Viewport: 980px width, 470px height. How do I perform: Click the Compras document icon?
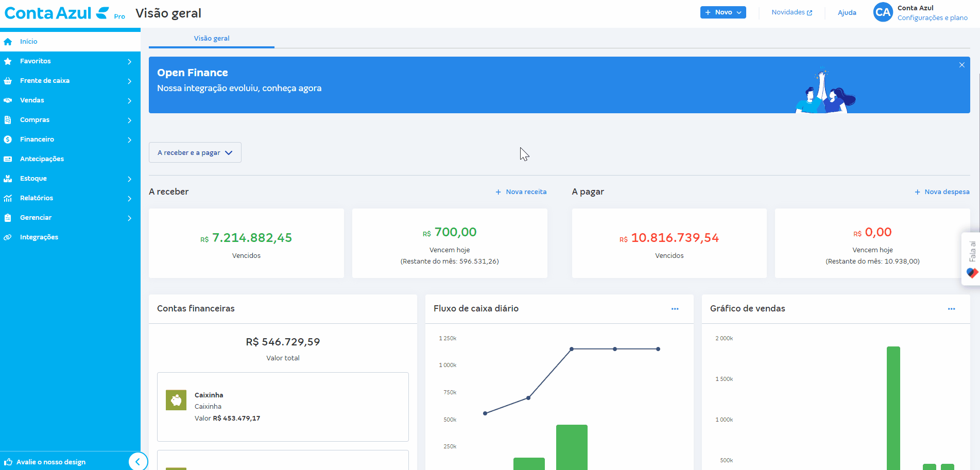tap(8, 119)
